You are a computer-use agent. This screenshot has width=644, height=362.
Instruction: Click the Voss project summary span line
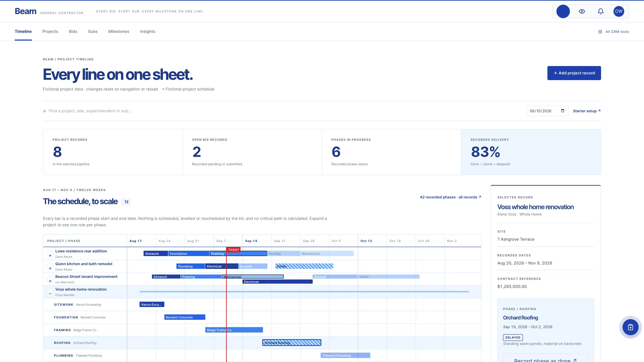pyautogui.click(x=304, y=292)
